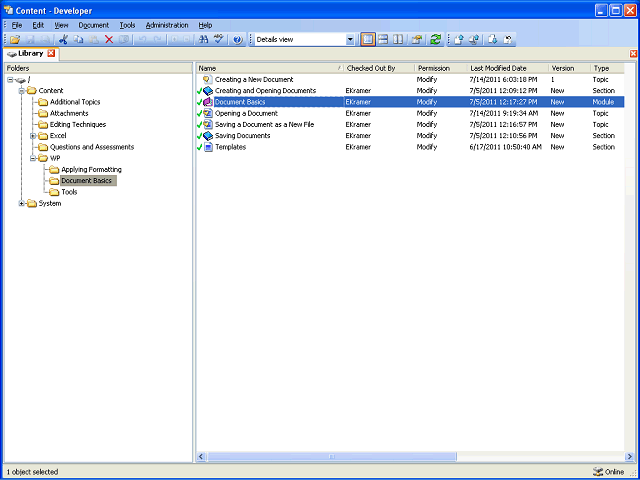Click the Check In All documents icon

click(474, 40)
